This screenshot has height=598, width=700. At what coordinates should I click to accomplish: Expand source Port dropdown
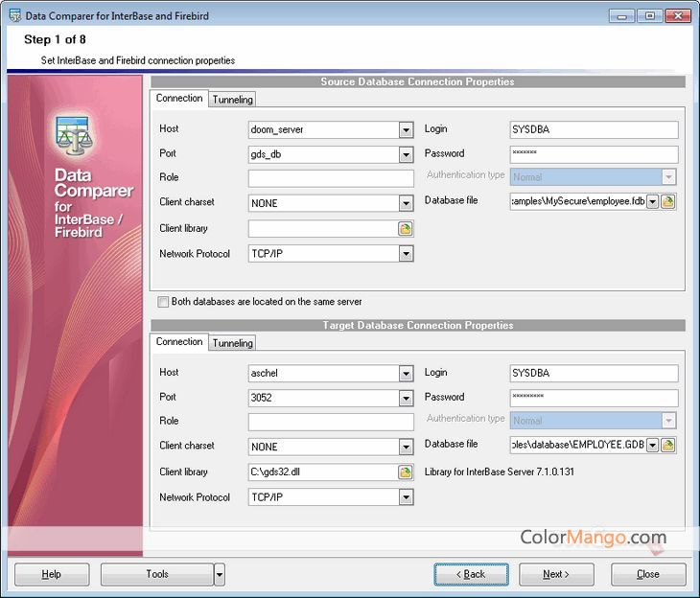(406, 155)
